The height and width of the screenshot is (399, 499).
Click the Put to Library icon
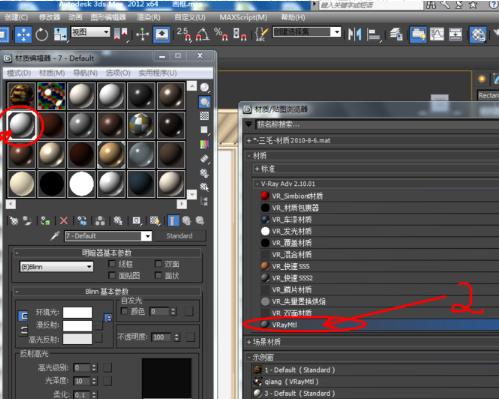(x=118, y=221)
